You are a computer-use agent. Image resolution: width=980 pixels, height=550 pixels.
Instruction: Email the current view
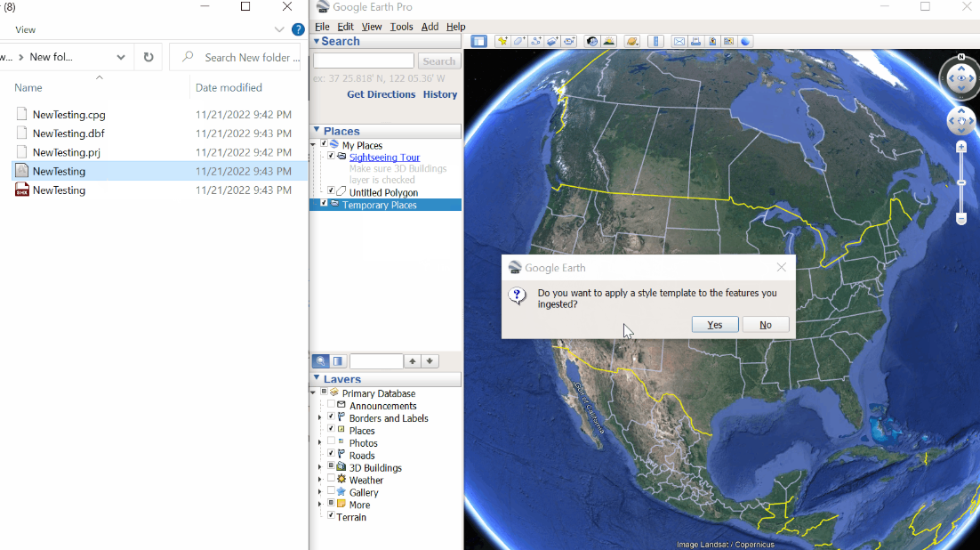[x=679, y=41]
